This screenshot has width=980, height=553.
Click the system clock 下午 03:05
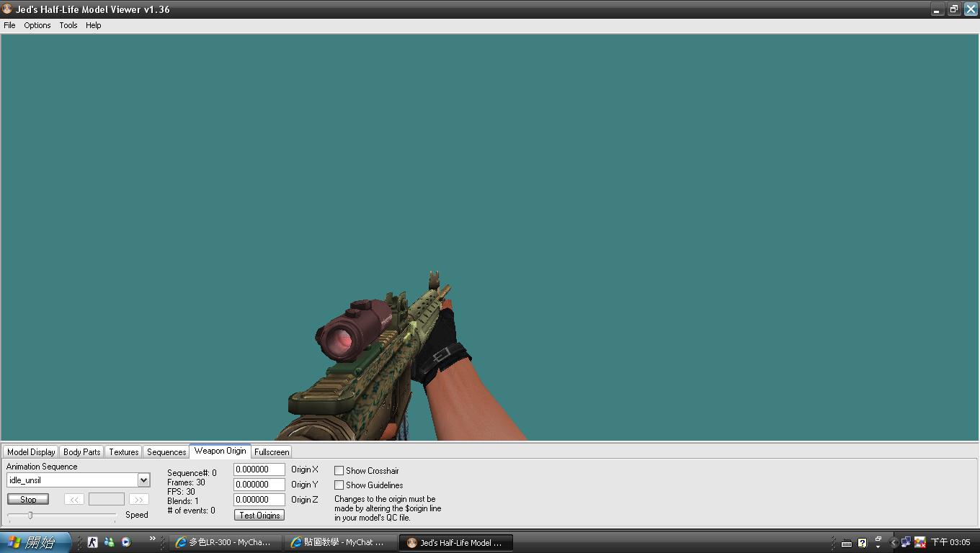950,542
